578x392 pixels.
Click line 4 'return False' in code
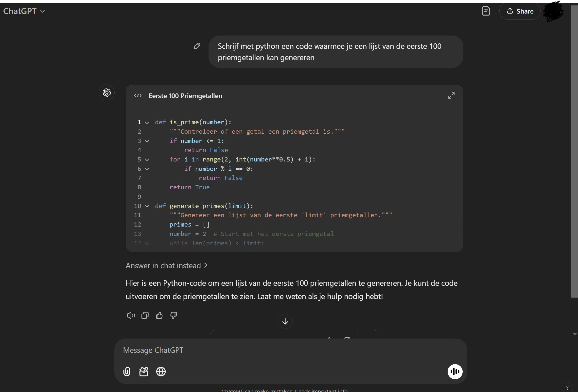[x=206, y=150]
